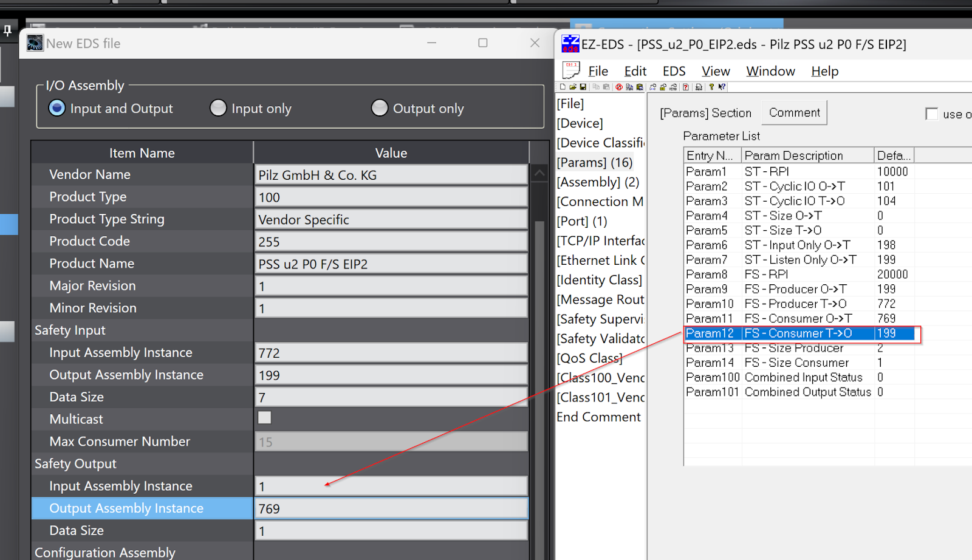972x560 pixels.
Task: Click the yellow question mark help icon
Action: (711, 87)
